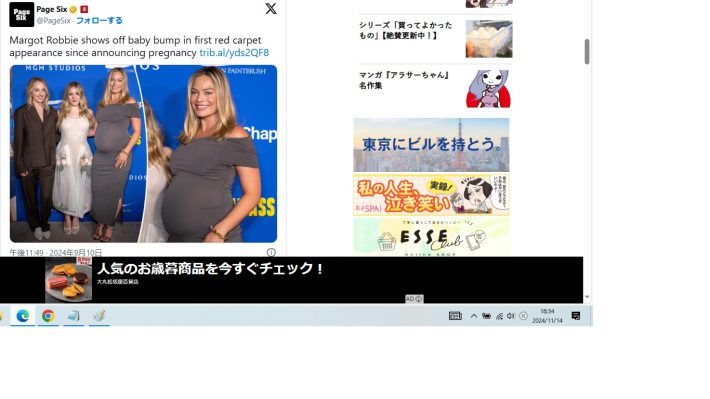710x399 pixels.
Task: Open the notification center icon
Action: click(x=576, y=316)
